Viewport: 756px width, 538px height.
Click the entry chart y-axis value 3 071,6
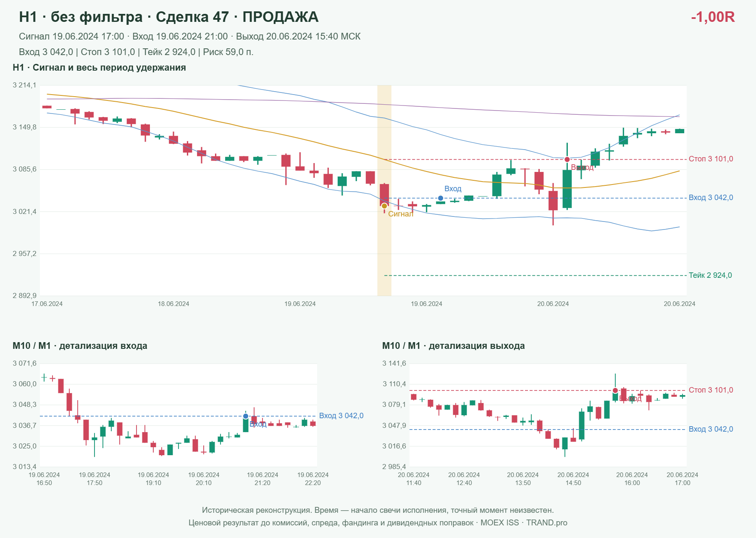[x=24, y=364]
